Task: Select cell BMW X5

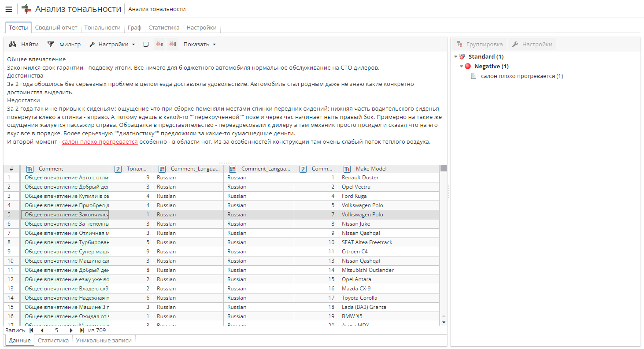Action: click(389, 316)
